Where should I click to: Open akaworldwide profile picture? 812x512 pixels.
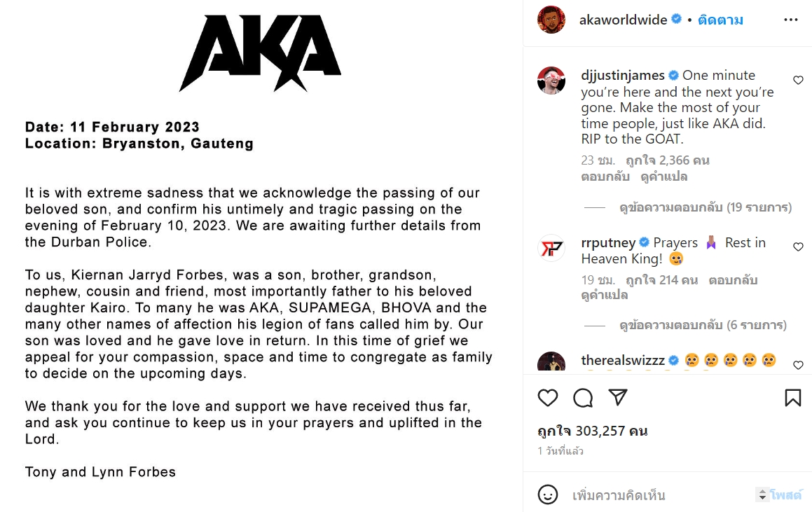pyautogui.click(x=551, y=20)
